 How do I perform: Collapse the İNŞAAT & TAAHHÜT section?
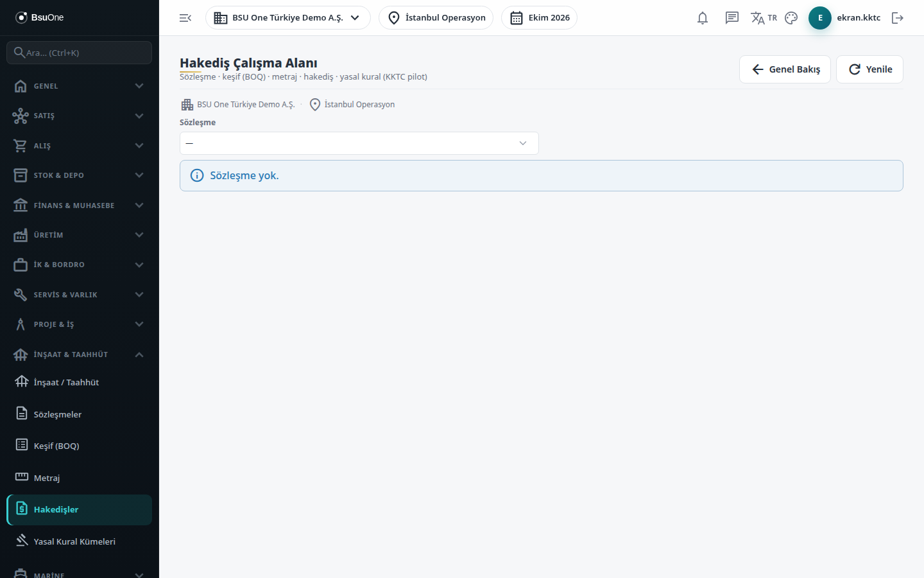pos(80,355)
